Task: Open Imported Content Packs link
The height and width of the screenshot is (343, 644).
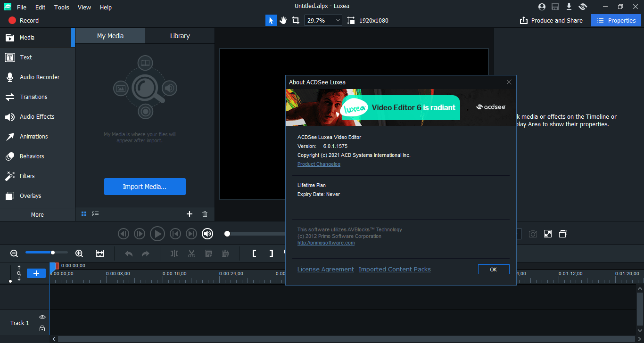Action: pyautogui.click(x=395, y=269)
